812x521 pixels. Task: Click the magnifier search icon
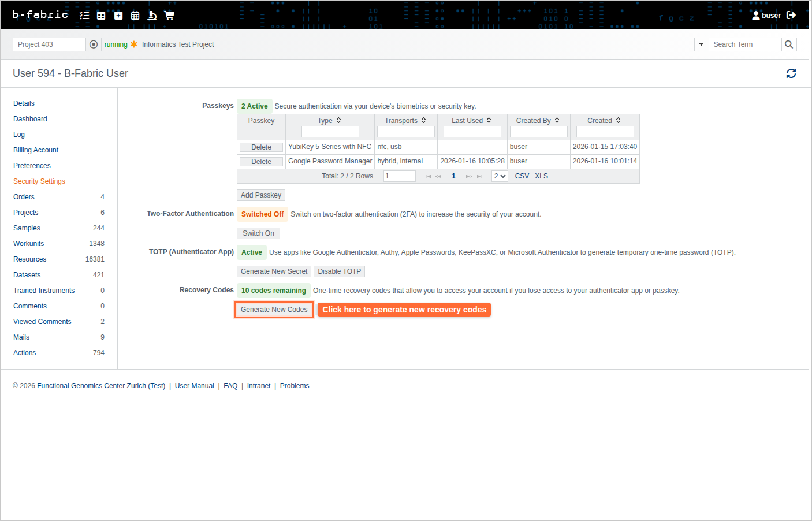[x=789, y=44]
